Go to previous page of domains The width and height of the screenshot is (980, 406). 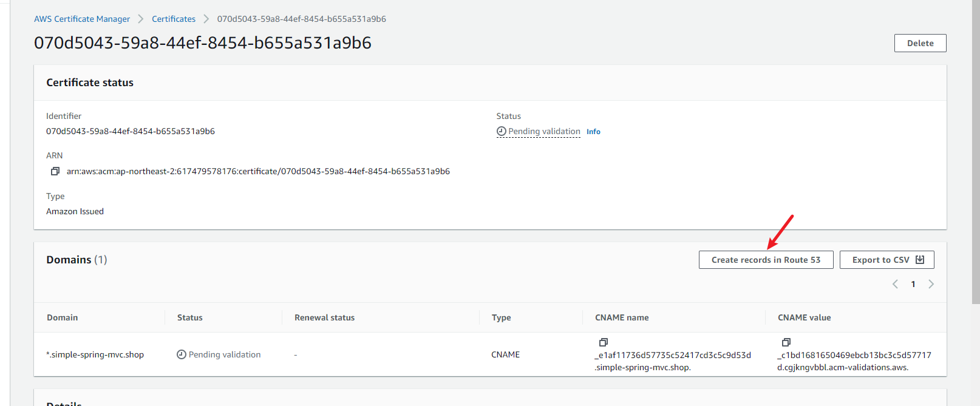tap(895, 284)
